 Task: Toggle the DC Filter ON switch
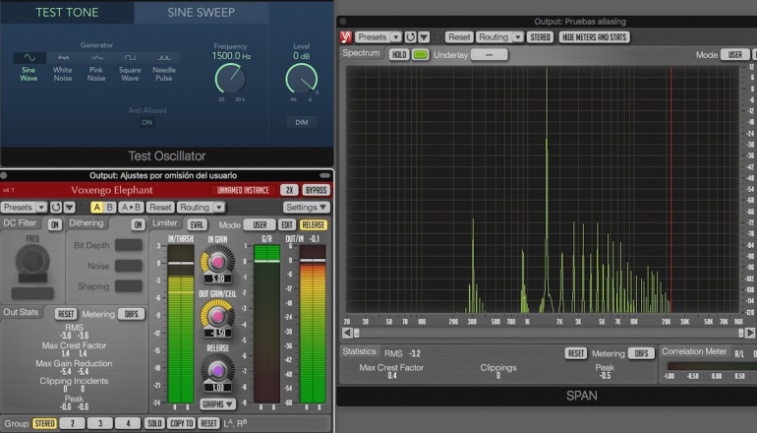point(55,224)
